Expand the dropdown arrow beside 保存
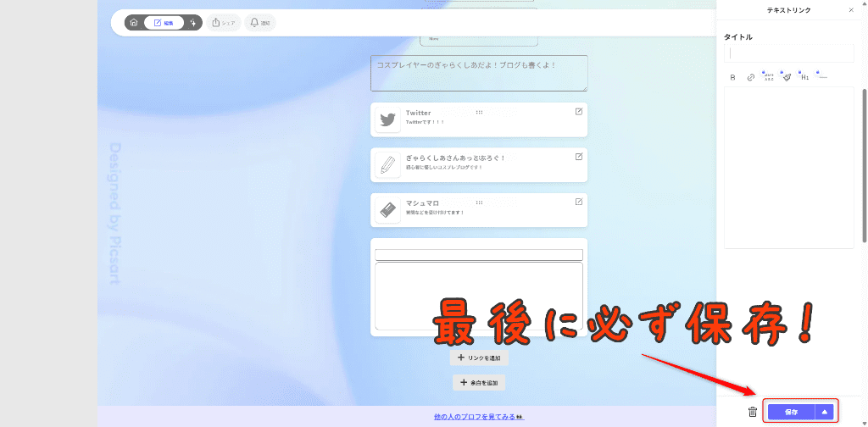868x427 pixels. [824, 412]
